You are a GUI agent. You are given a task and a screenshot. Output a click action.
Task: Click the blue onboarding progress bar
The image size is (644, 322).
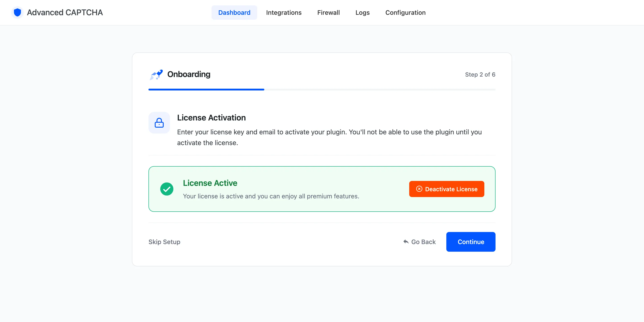[206, 89]
